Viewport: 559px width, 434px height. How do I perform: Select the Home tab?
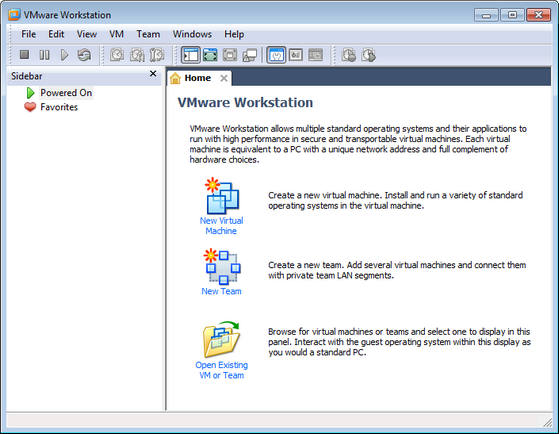[199, 78]
